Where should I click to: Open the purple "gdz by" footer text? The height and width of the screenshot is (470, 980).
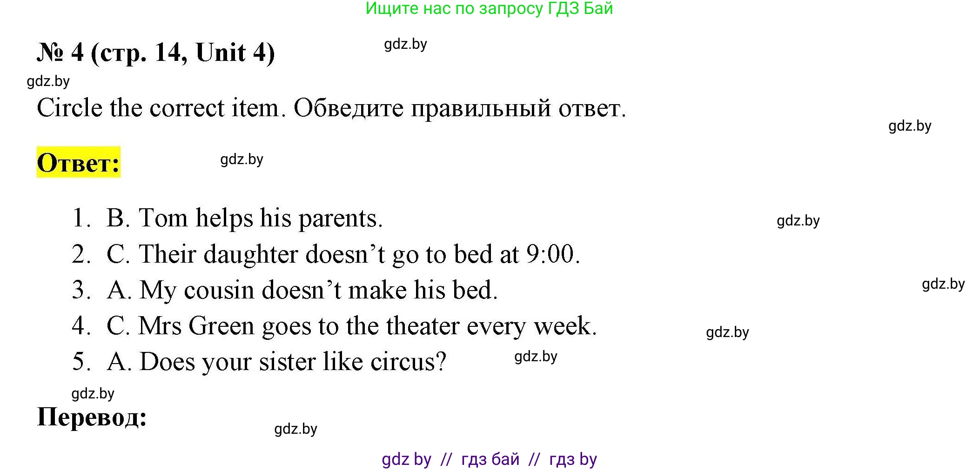(x=406, y=459)
